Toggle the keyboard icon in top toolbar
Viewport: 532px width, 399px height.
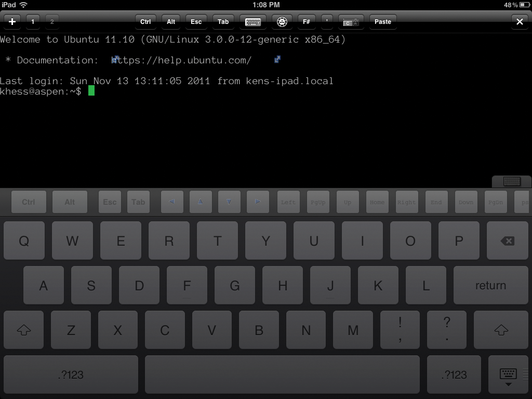coord(253,22)
